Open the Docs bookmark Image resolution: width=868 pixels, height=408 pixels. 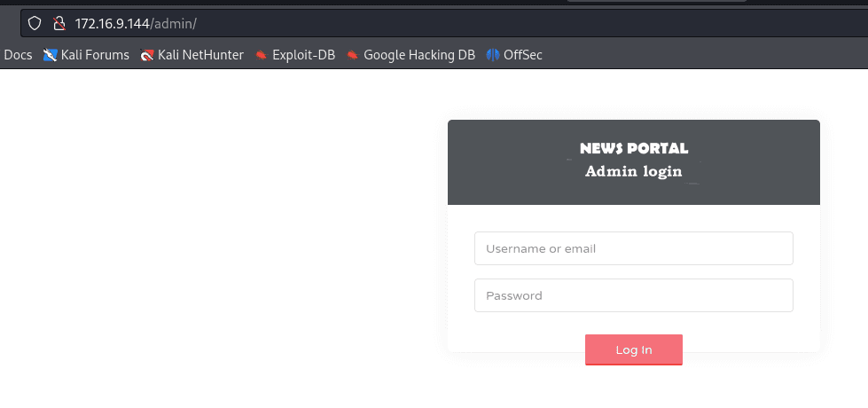point(18,55)
